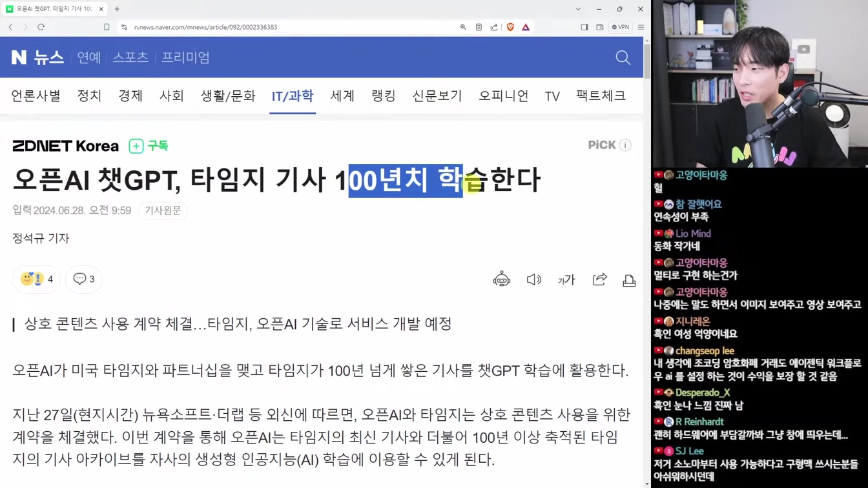Select the 세계 menu tab
868x488 pixels.
click(342, 96)
